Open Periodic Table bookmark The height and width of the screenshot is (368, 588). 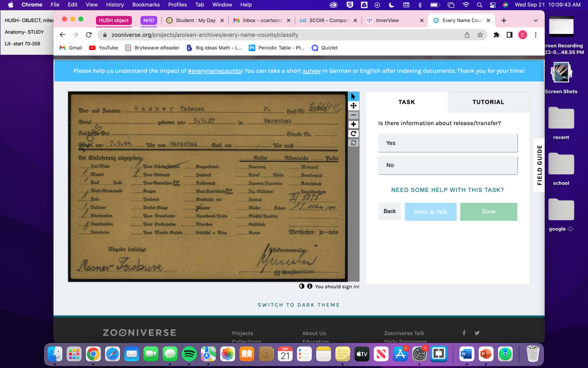click(x=277, y=47)
